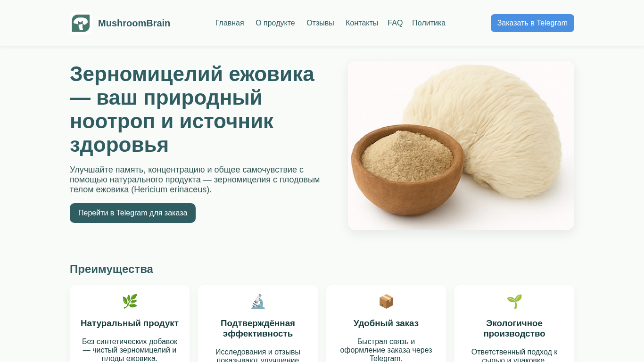Click the lion's mane mushroom hero image
The image size is (644, 362).
(461, 145)
